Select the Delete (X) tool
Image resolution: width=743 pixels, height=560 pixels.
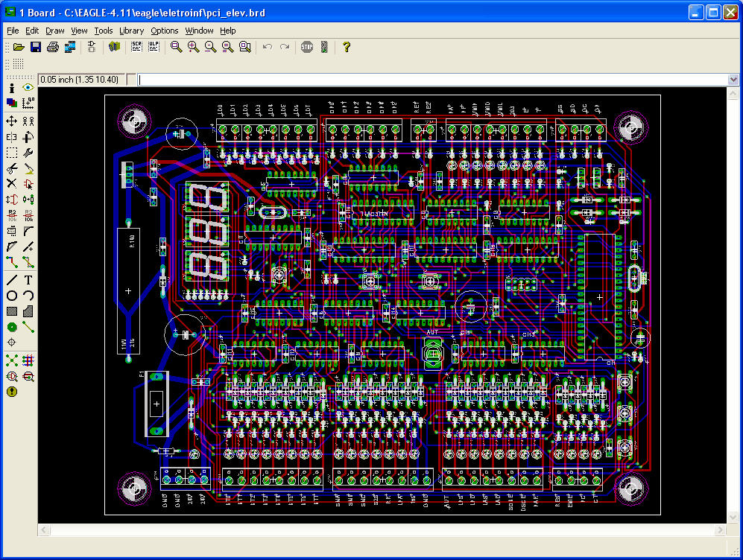tap(12, 183)
